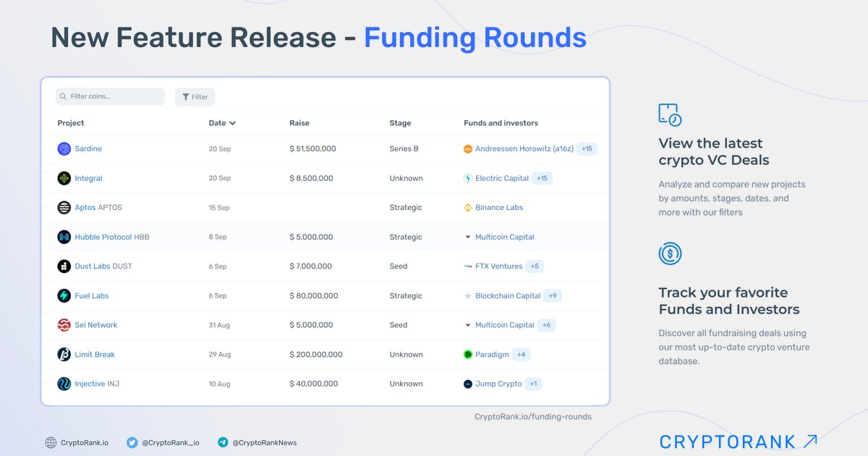The width and height of the screenshot is (868, 456).
Task: Open Andreessen Horowitz (a16z) investor link
Action: [x=524, y=149]
